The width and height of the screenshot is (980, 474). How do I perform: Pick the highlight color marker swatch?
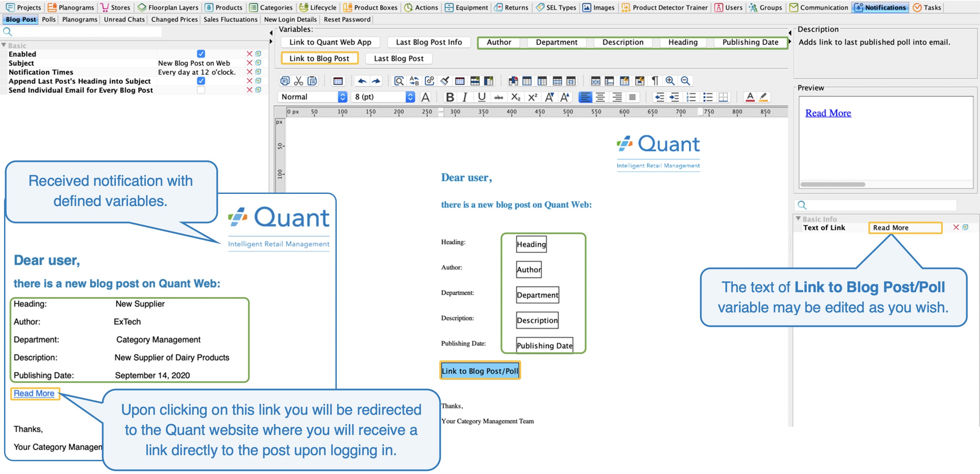tap(763, 97)
